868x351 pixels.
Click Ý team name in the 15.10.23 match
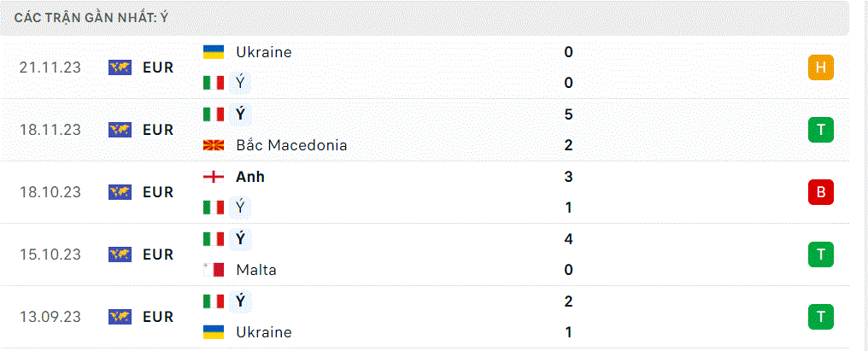[241, 239]
